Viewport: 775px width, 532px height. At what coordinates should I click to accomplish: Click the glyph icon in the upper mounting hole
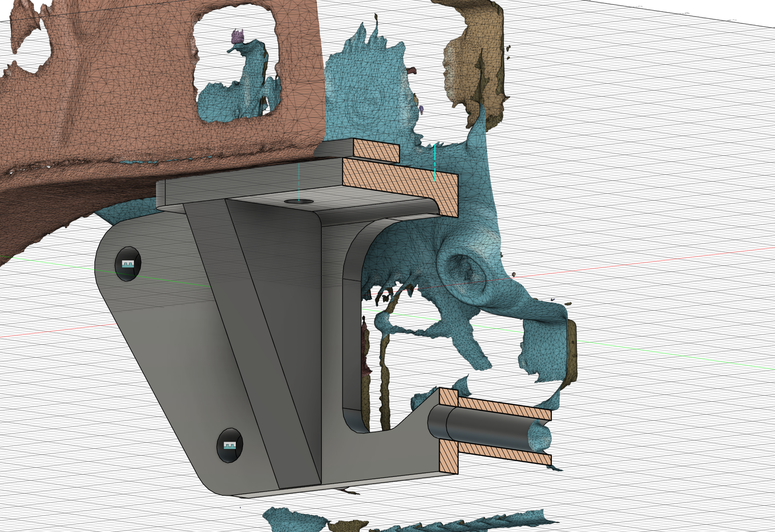click(128, 264)
